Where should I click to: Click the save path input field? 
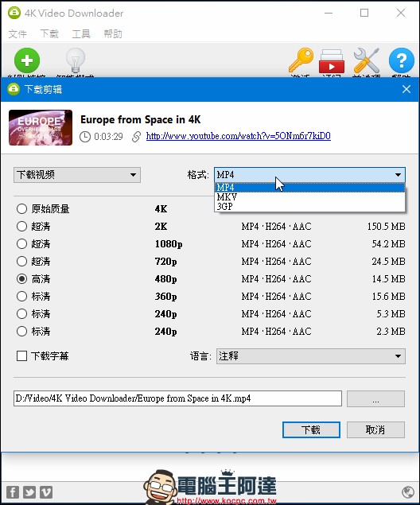177,398
